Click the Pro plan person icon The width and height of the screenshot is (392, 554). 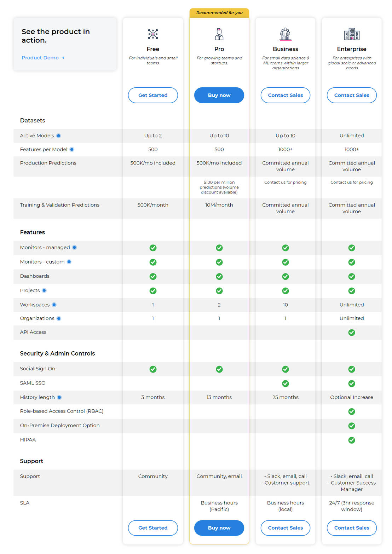coord(219,34)
